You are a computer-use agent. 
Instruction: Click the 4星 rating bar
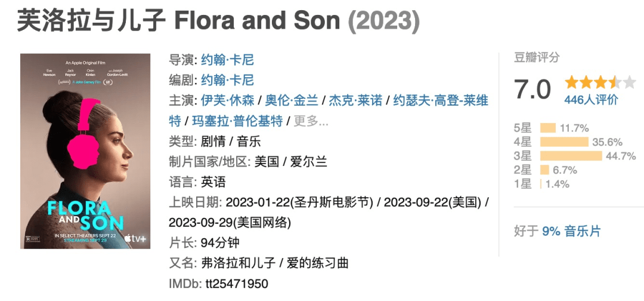(564, 142)
